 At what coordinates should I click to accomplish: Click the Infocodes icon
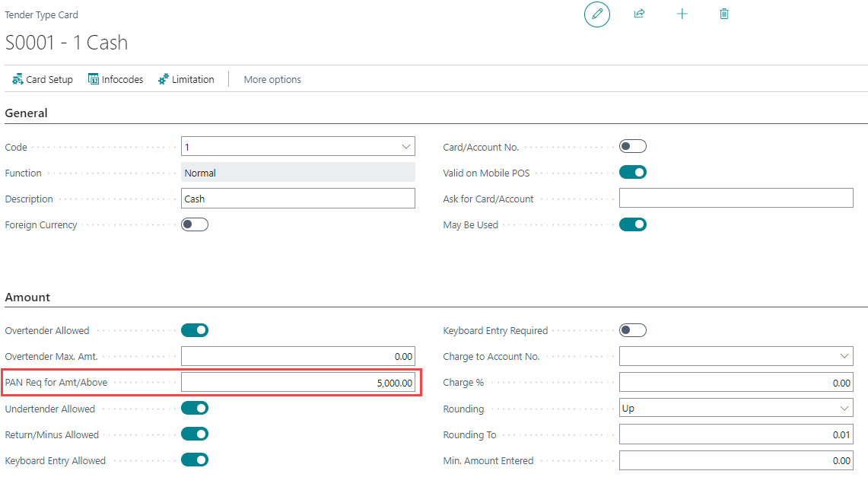(x=94, y=79)
